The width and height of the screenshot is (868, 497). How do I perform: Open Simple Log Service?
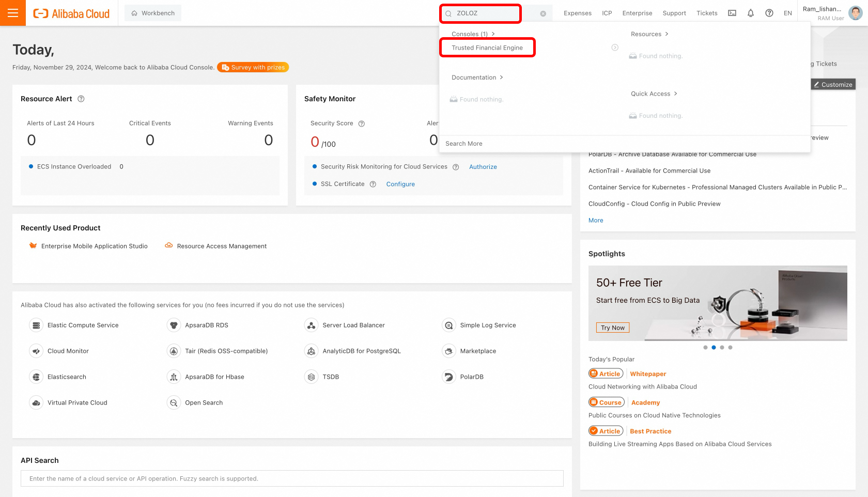point(479,325)
